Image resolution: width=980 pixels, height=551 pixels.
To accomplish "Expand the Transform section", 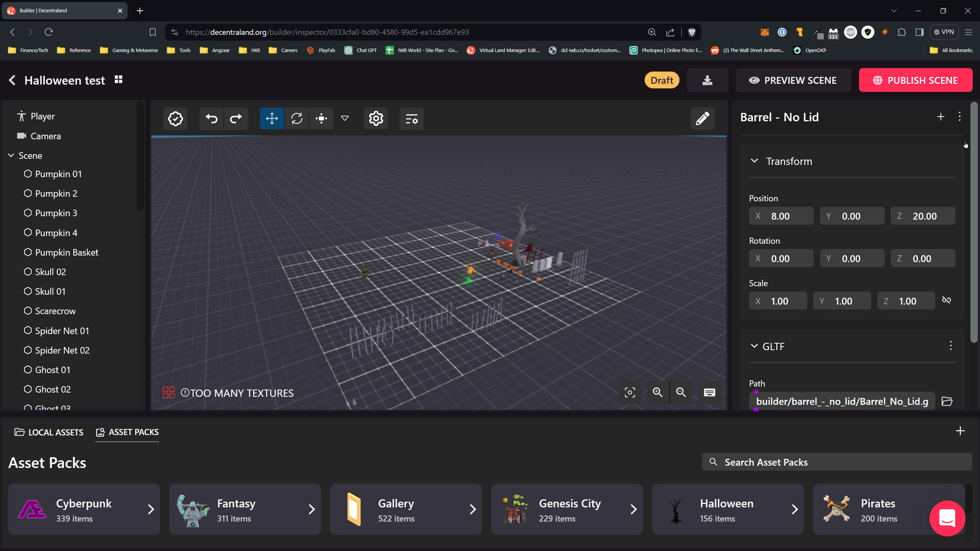I will 755,161.
